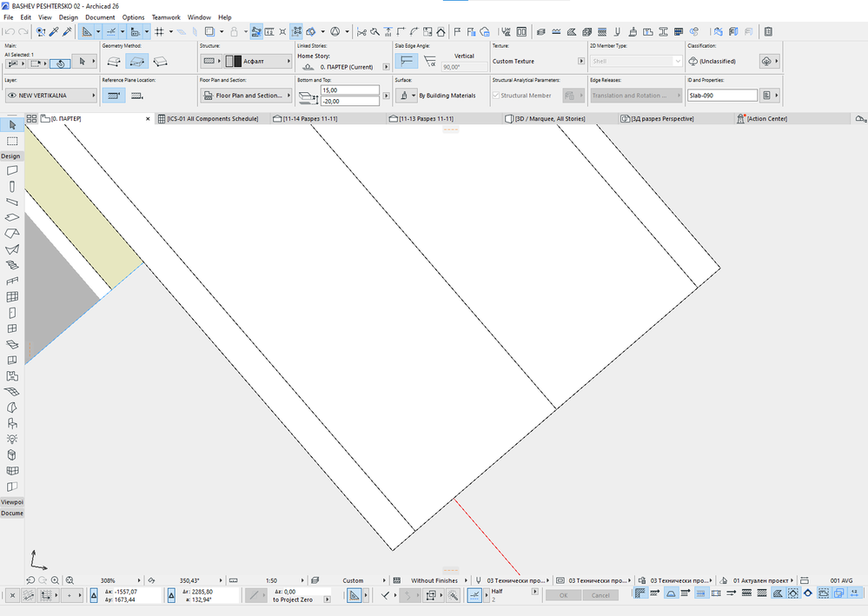Select the Arrow tool in the toolbox
The height and width of the screenshot is (616, 868).
tap(12, 125)
